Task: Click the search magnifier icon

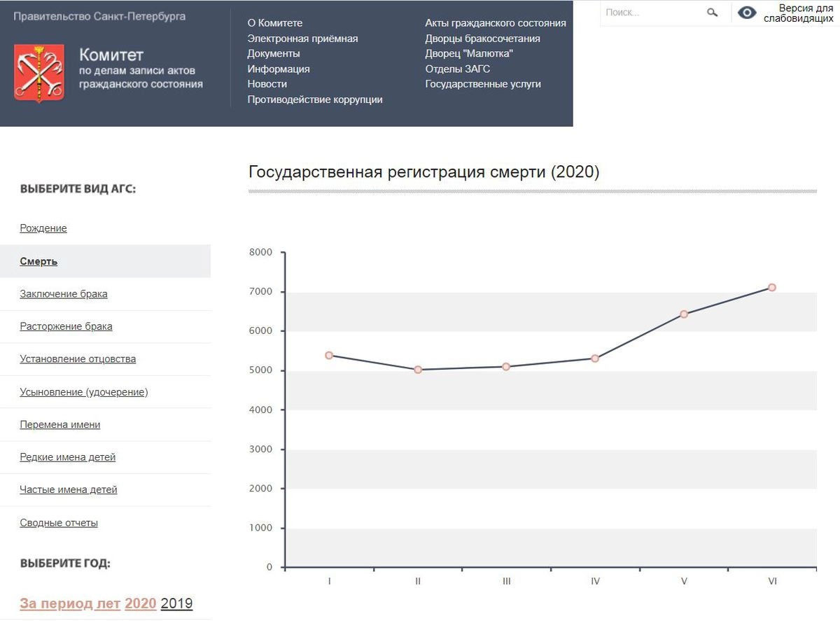Action: click(x=713, y=13)
